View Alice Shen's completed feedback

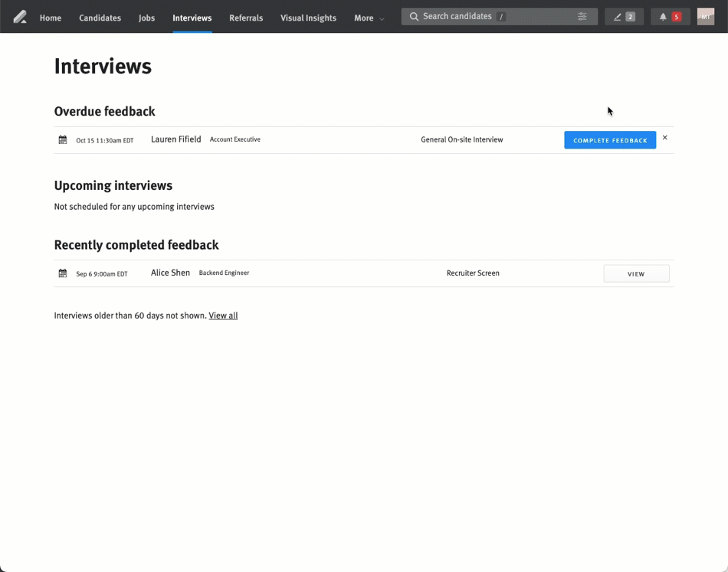[636, 273]
